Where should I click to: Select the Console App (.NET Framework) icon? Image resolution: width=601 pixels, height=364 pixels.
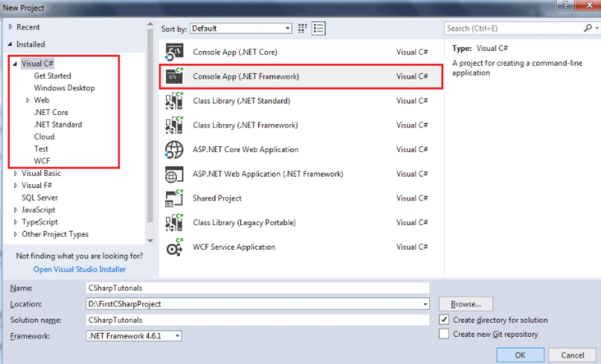(173, 76)
